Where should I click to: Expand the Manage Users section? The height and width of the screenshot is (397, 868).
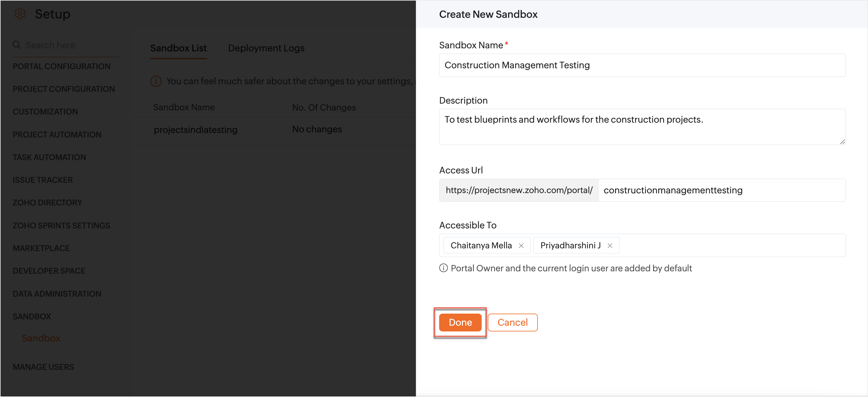43,367
